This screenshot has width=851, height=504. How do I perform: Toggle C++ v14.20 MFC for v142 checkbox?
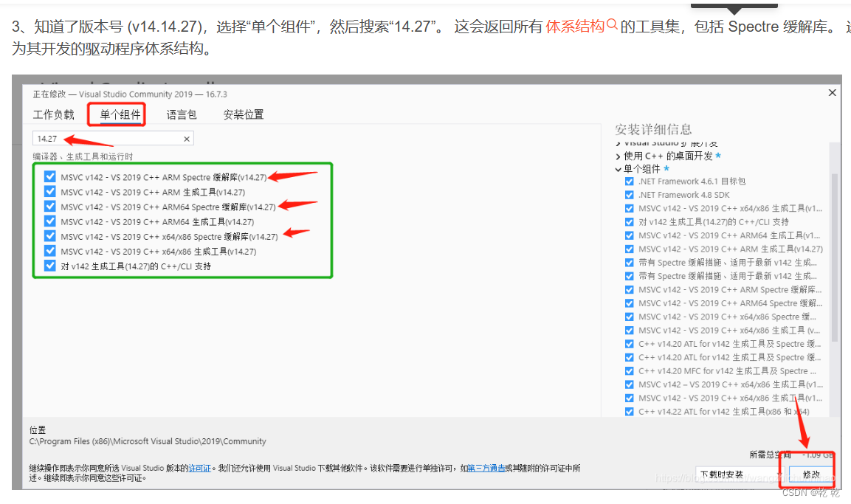coord(629,371)
